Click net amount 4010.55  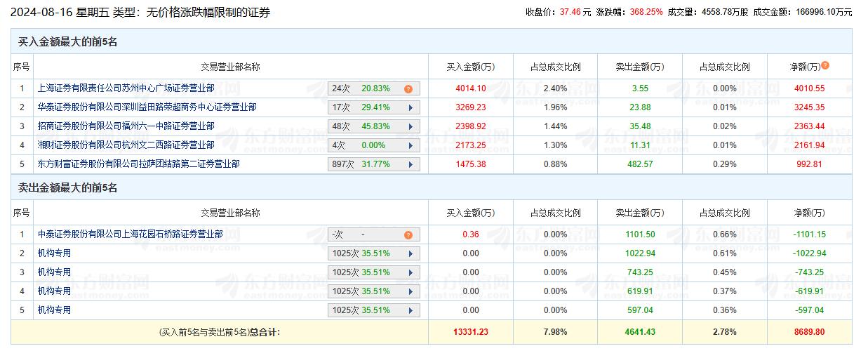pyautogui.click(x=809, y=88)
